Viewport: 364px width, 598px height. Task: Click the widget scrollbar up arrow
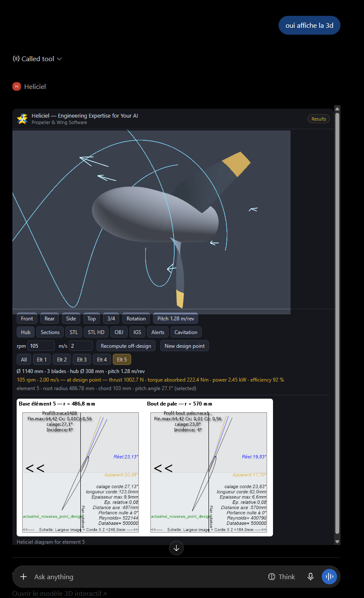(x=337, y=108)
